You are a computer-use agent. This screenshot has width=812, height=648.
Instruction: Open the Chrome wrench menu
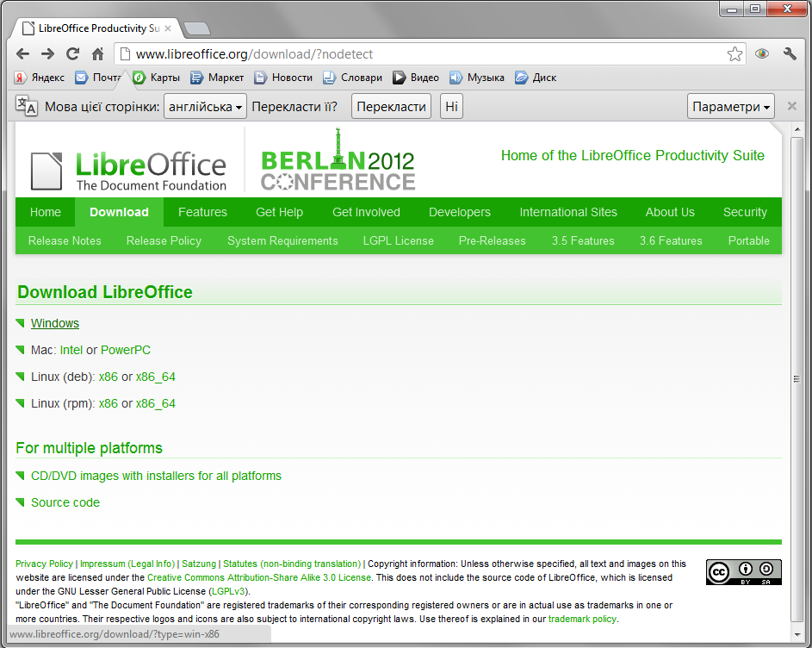790,54
